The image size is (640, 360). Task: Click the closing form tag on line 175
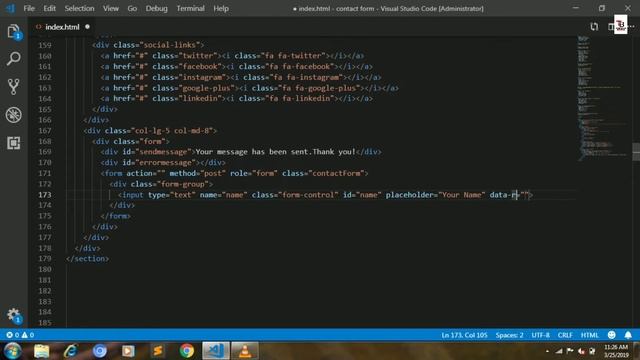[x=116, y=216]
